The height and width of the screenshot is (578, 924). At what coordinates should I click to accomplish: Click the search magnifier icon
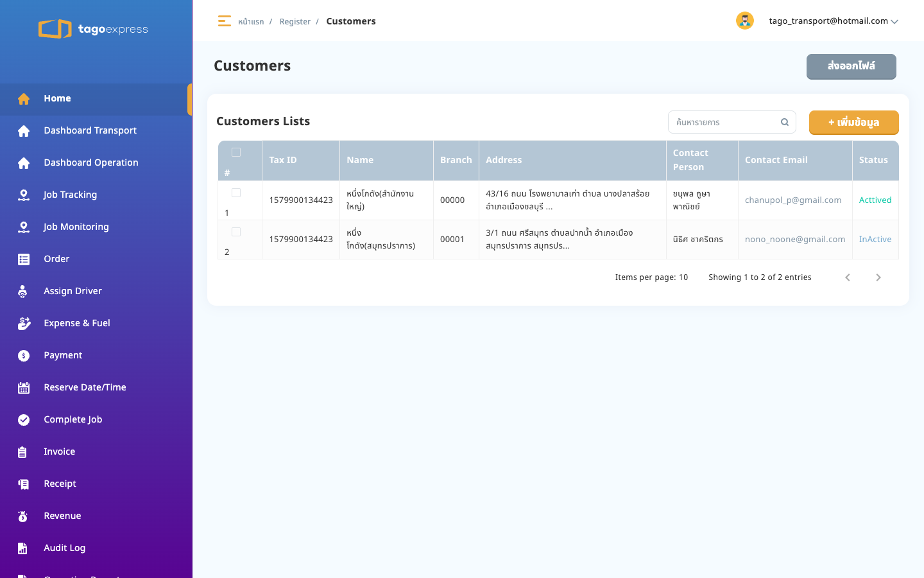coord(784,122)
